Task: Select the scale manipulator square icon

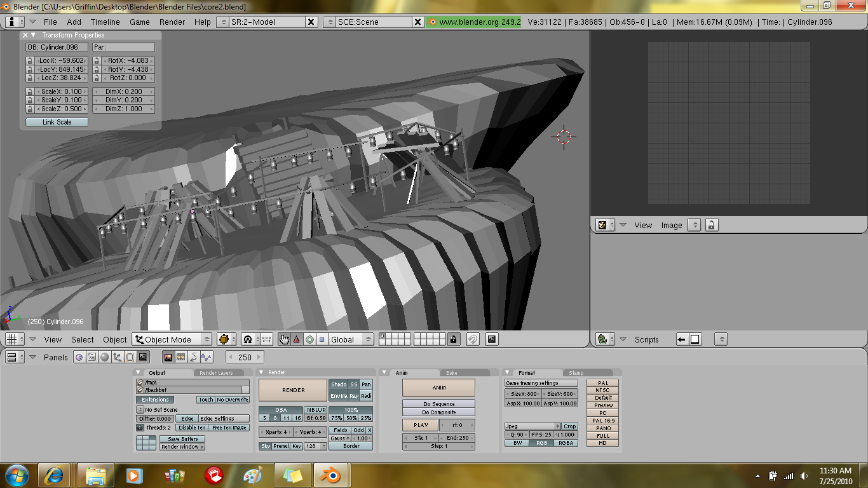Action: click(x=322, y=339)
